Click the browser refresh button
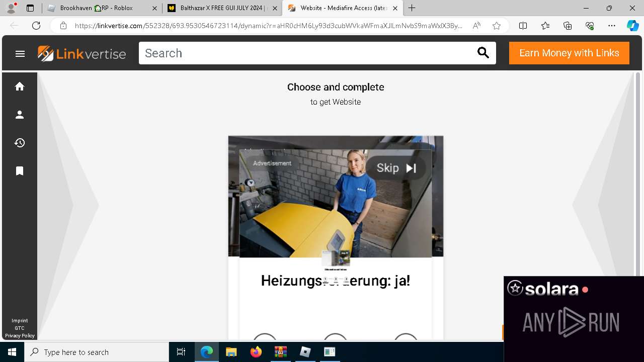Viewport: 644px width, 362px height. coord(36,26)
